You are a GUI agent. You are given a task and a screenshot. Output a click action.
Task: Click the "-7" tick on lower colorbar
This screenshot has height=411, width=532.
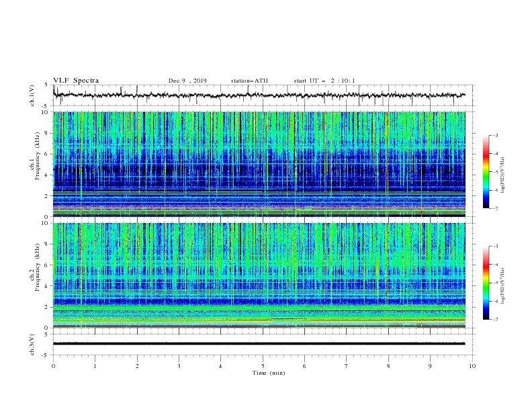(x=495, y=320)
